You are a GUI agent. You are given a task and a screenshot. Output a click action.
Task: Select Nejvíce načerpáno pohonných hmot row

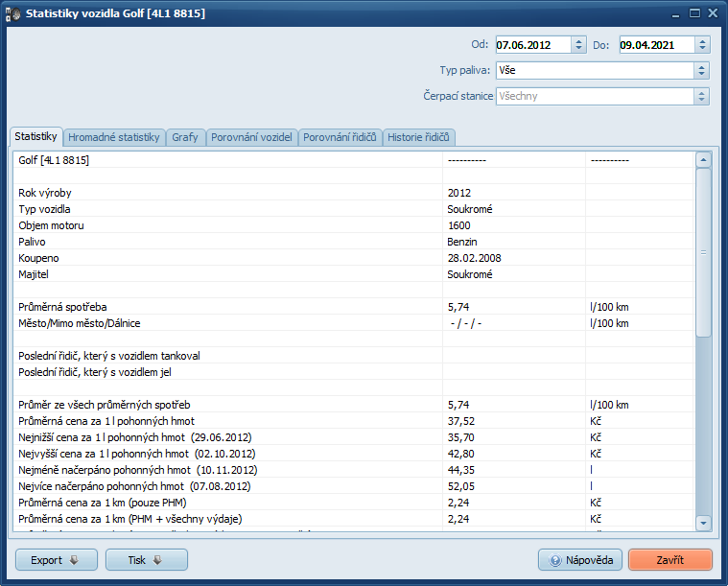[x=354, y=486]
